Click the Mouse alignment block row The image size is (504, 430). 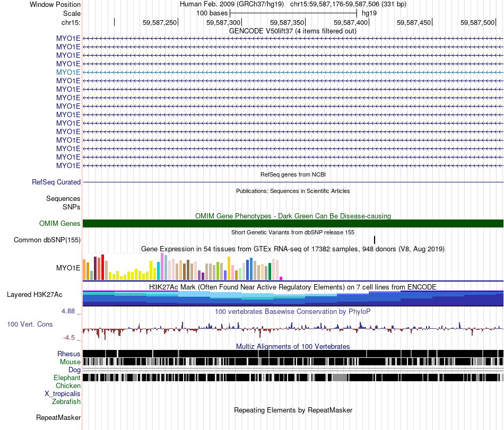click(293, 362)
